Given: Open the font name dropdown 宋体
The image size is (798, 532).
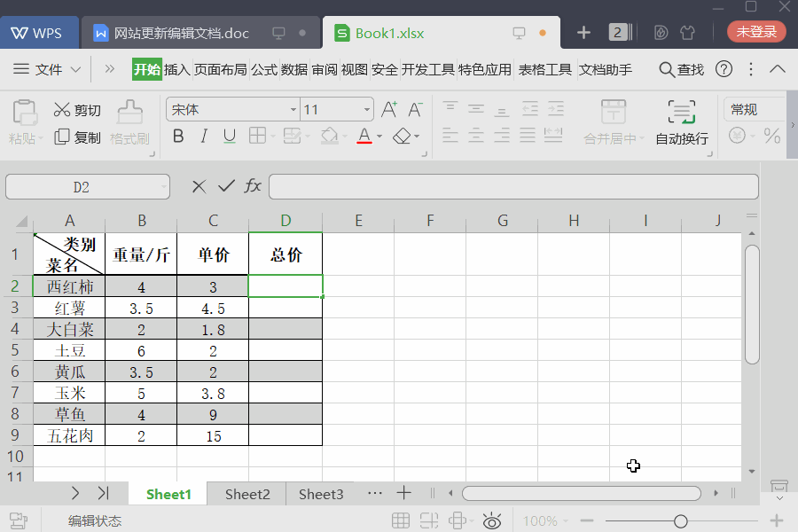Looking at the screenshot, I should click(x=293, y=109).
